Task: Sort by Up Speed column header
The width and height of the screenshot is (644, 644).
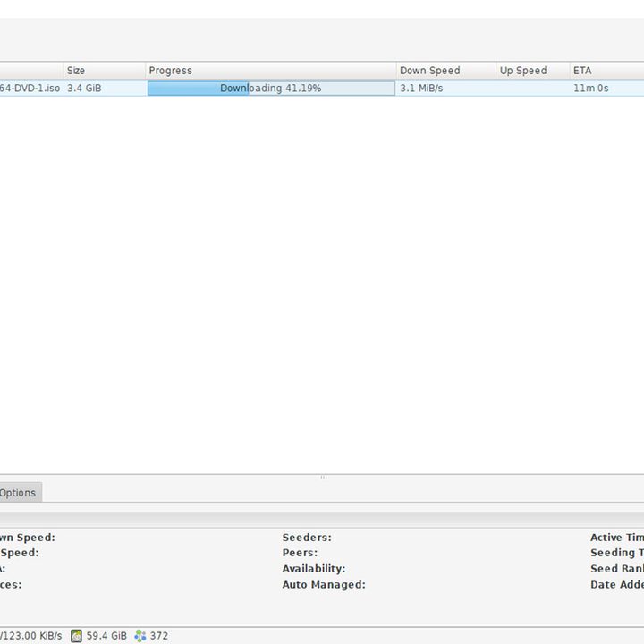Action: pos(533,71)
